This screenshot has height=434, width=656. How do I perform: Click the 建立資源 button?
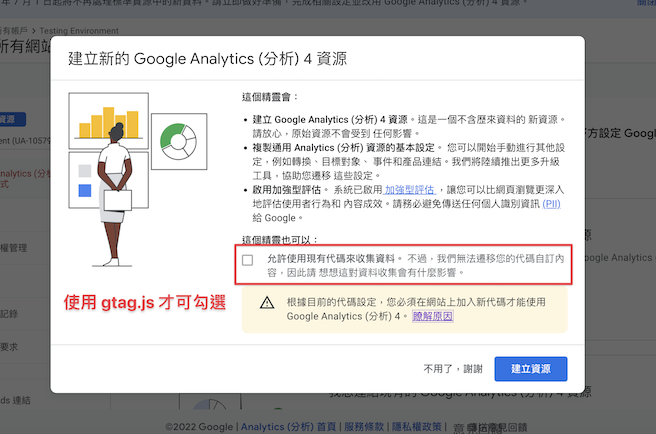pos(530,369)
